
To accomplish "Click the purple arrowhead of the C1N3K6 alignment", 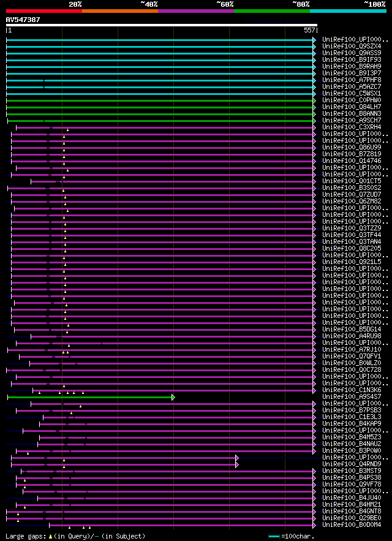I will [314, 390].
